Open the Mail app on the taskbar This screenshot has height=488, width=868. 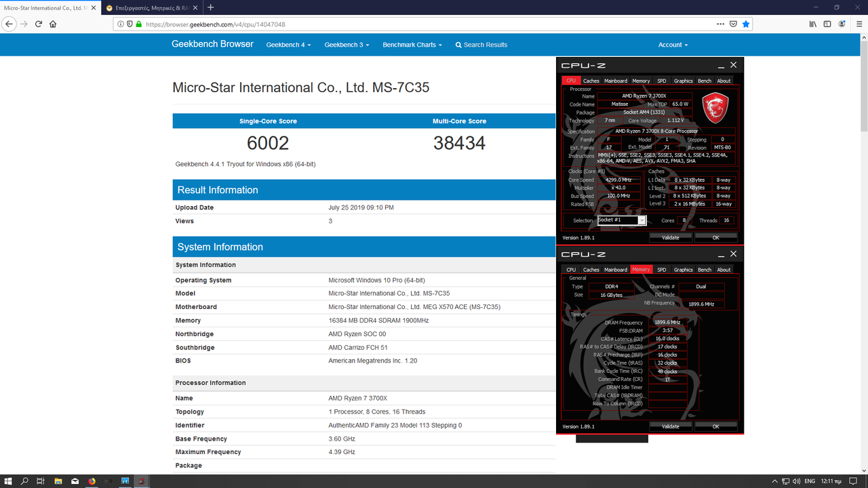tap(75, 481)
